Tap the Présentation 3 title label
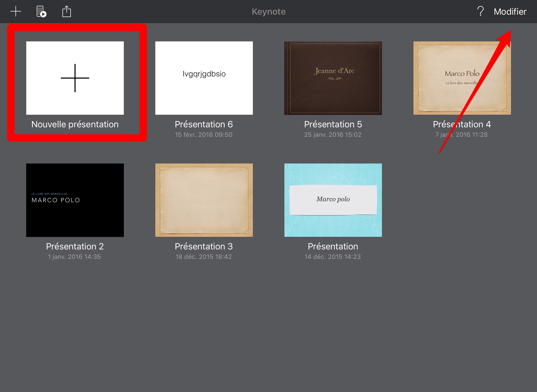The image size is (537, 392). [204, 246]
